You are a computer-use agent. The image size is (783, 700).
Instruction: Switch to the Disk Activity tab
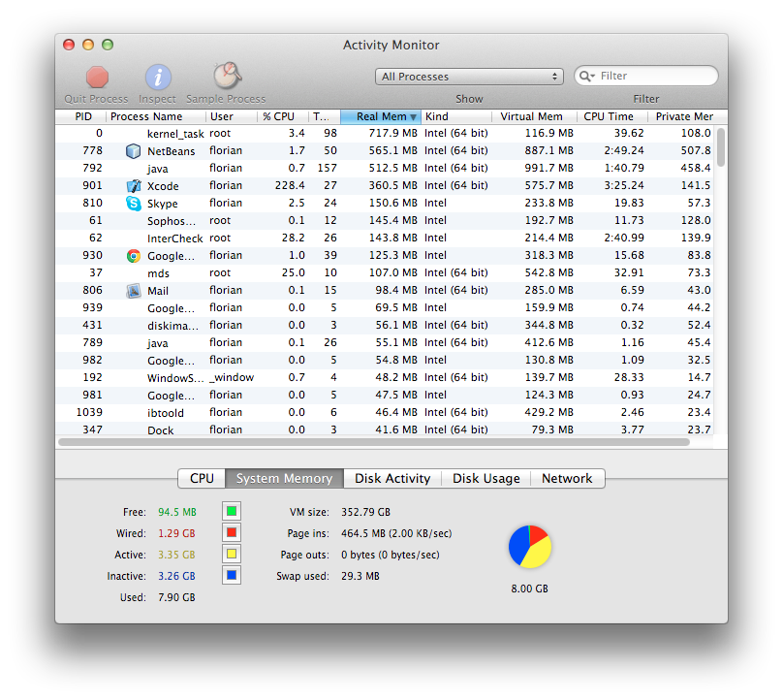[392, 478]
